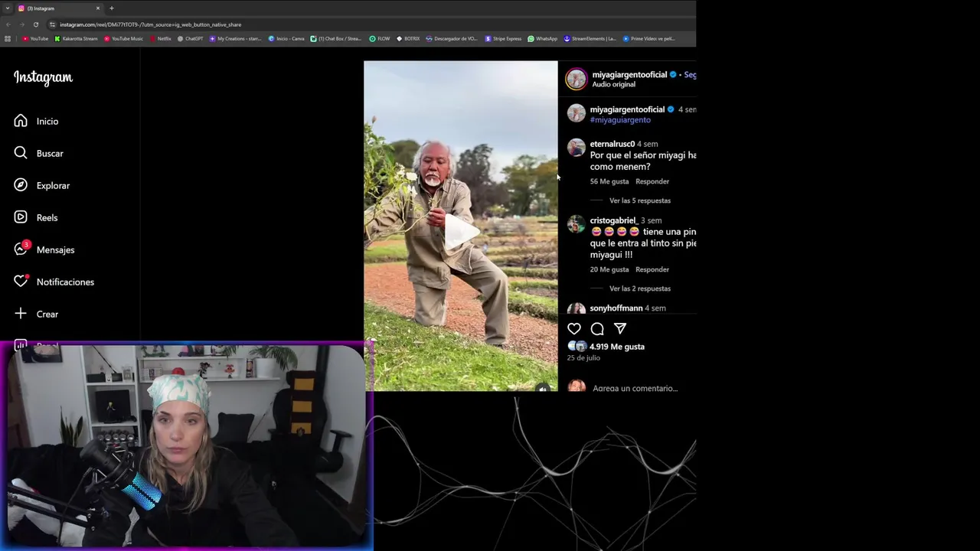Open WhatsApp bookmark

pos(543,38)
